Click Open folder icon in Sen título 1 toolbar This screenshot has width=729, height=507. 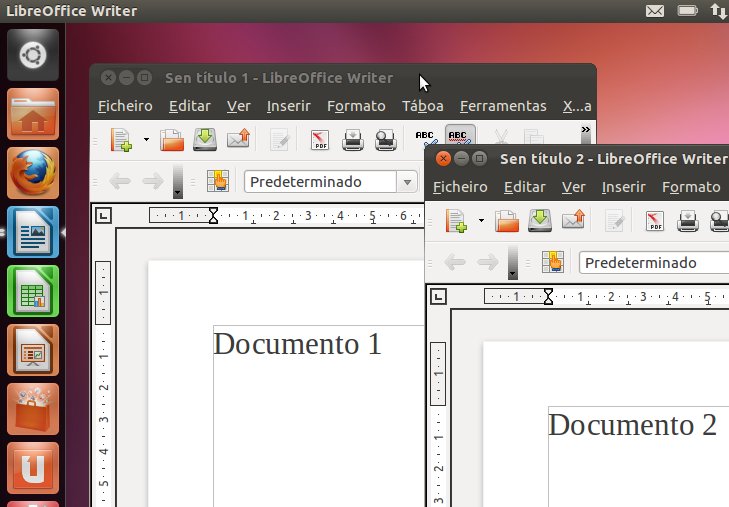[172, 139]
